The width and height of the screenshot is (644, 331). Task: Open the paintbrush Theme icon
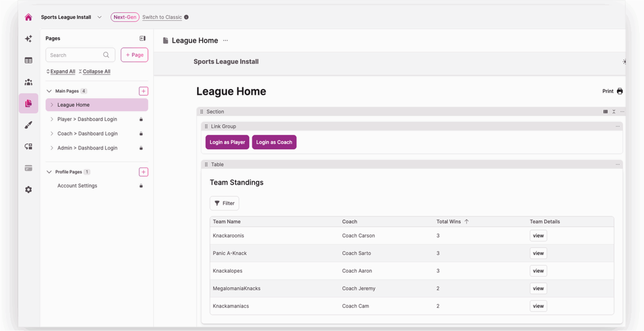click(28, 125)
